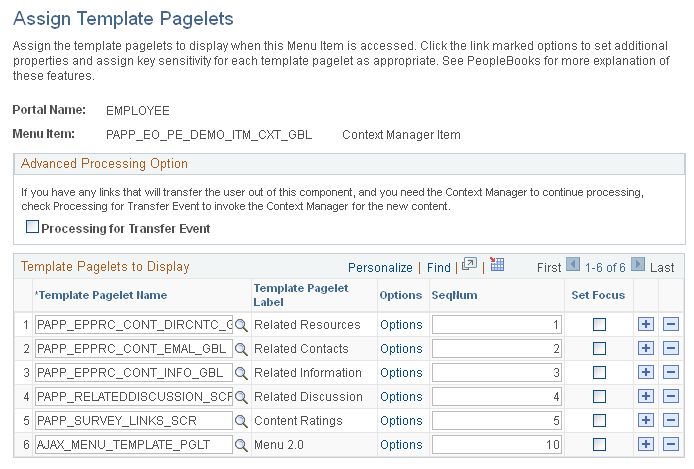Click the PAPP_RELATEDDISCUSSION_SCR name field
Screen dimensions: 694x469
click(x=134, y=396)
